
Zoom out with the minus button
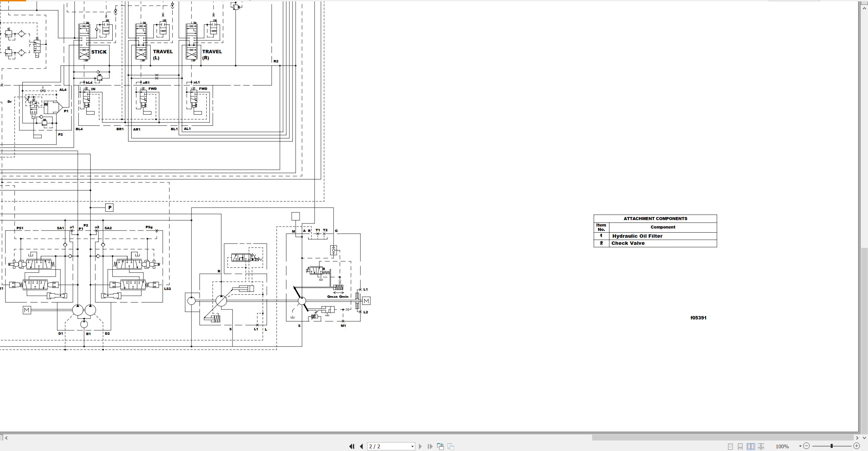coord(807,446)
